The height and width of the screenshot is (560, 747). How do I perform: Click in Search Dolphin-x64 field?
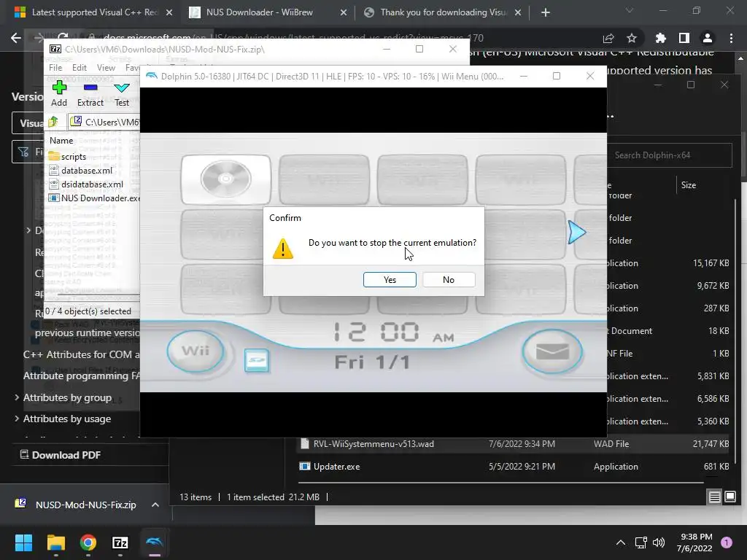(x=670, y=155)
